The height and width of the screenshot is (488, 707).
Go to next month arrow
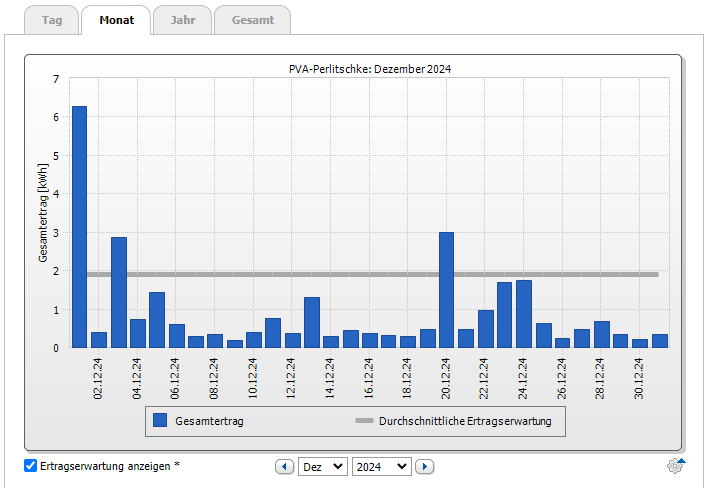(x=424, y=466)
